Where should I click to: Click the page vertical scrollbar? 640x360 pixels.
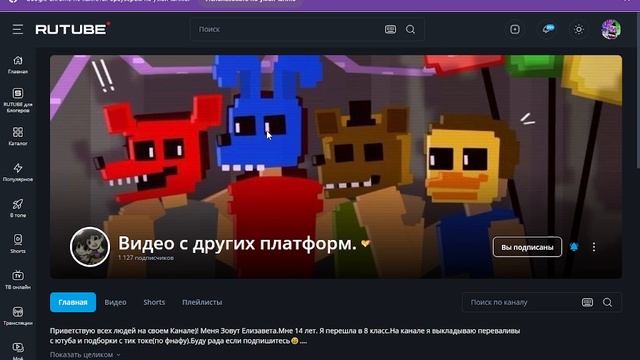click(x=638, y=90)
